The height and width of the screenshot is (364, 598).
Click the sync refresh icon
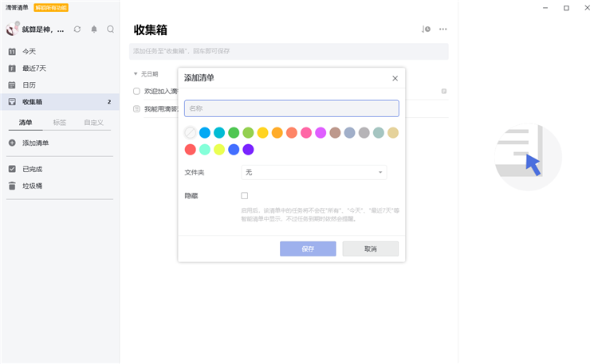click(77, 29)
